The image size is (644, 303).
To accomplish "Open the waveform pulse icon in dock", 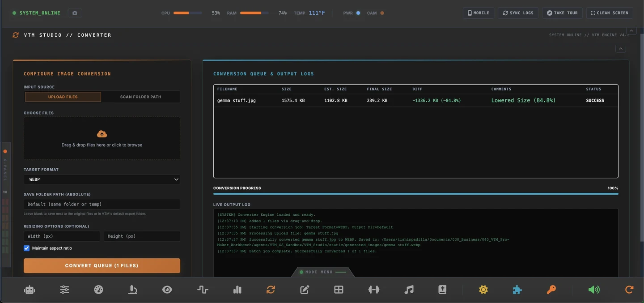I will (x=203, y=290).
